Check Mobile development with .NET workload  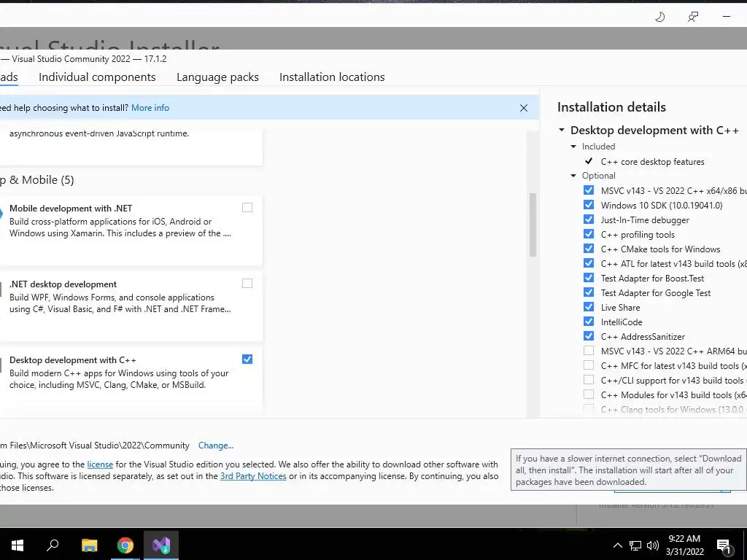247,207
